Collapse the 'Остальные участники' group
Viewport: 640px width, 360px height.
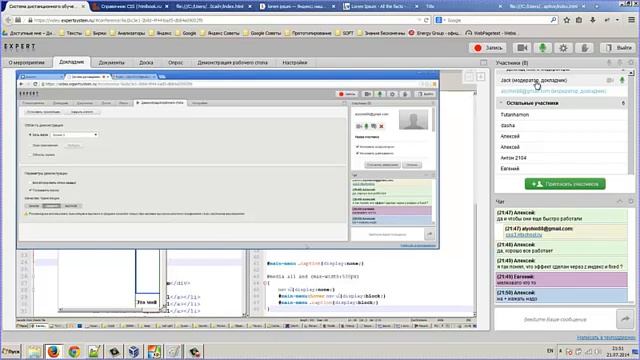point(501,103)
